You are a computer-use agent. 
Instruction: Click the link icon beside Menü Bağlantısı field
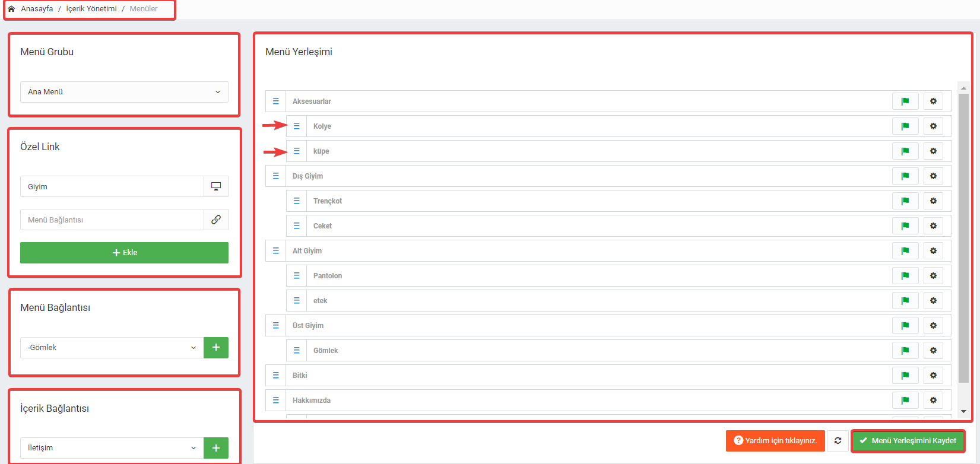pos(216,220)
